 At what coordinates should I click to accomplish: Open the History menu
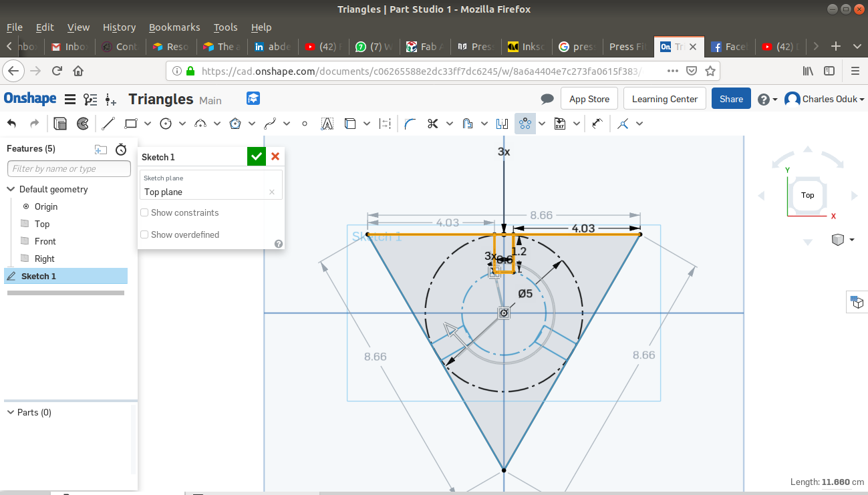point(119,27)
